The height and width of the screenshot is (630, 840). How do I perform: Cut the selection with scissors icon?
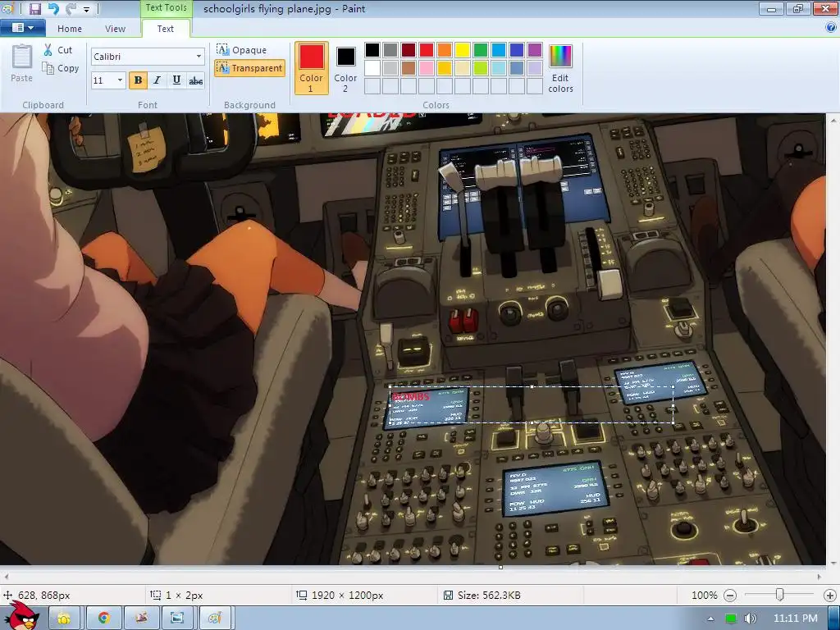point(58,50)
